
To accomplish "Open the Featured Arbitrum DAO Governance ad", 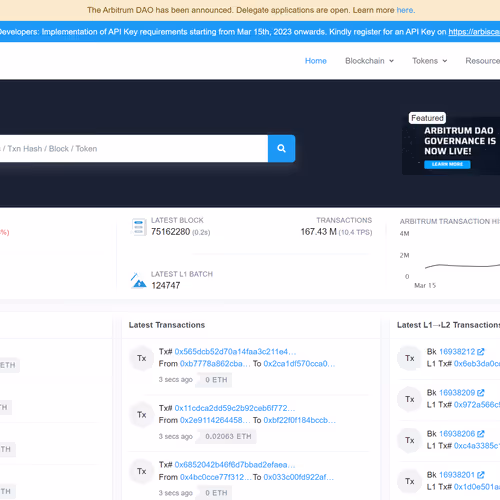I will (451, 146).
